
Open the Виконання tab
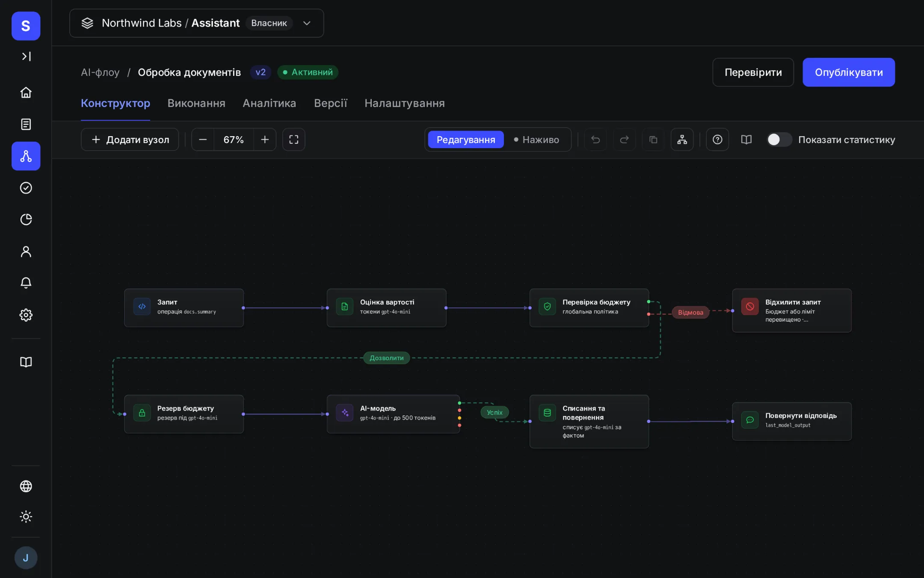196,103
